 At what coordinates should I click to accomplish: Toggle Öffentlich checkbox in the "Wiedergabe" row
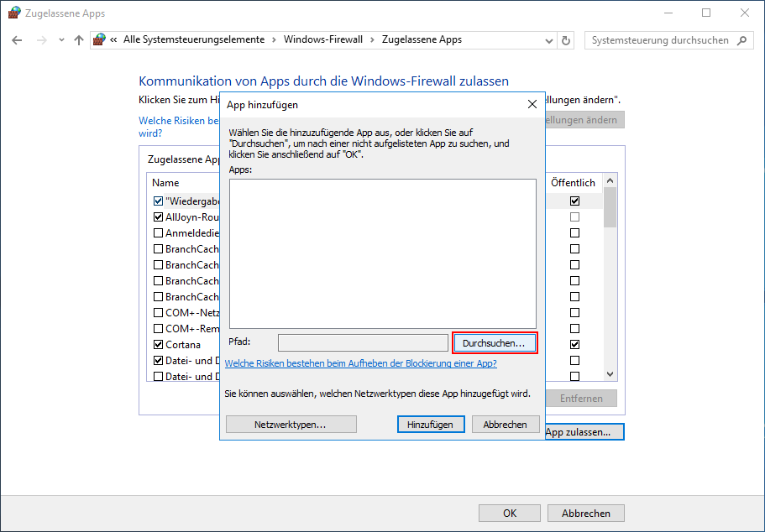click(x=574, y=201)
